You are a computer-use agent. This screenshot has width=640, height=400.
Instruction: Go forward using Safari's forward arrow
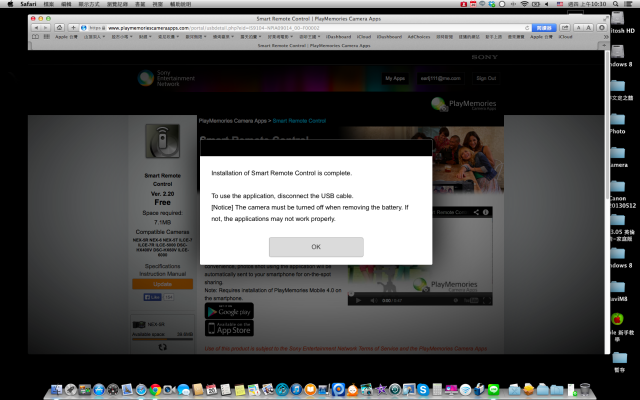[x=46, y=28]
